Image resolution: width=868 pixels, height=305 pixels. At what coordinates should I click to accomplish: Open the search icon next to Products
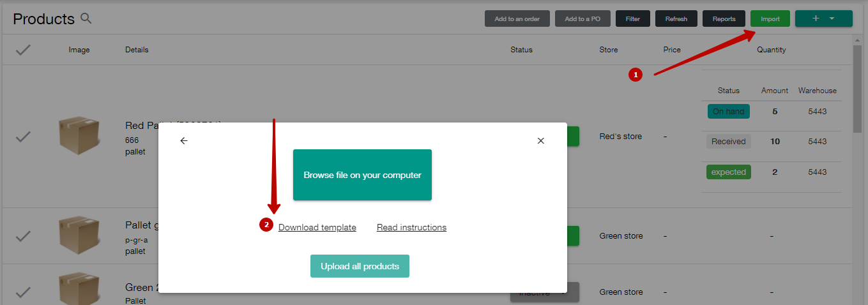point(86,19)
